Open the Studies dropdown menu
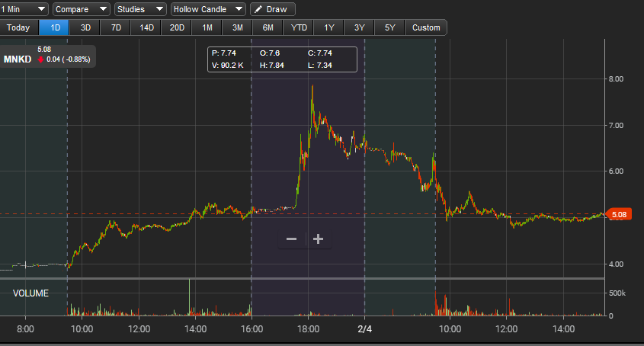 pyautogui.click(x=140, y=9)
